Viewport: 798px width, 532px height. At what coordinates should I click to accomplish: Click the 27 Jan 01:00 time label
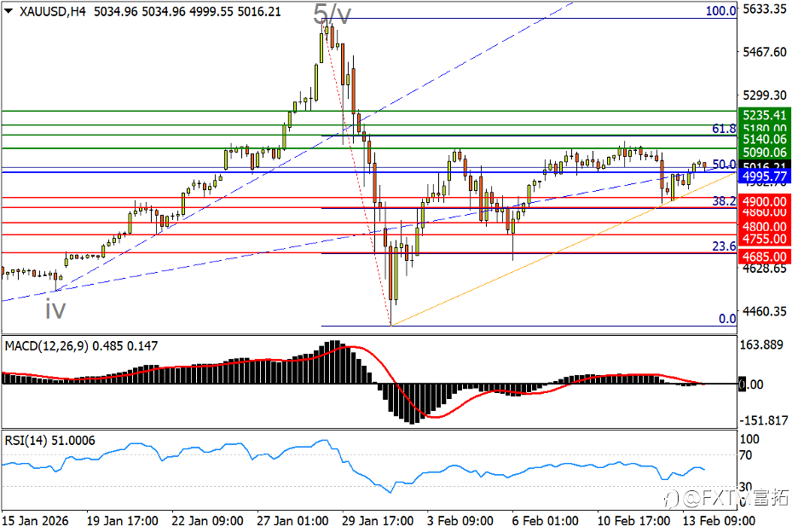click(x=292, y=521)
